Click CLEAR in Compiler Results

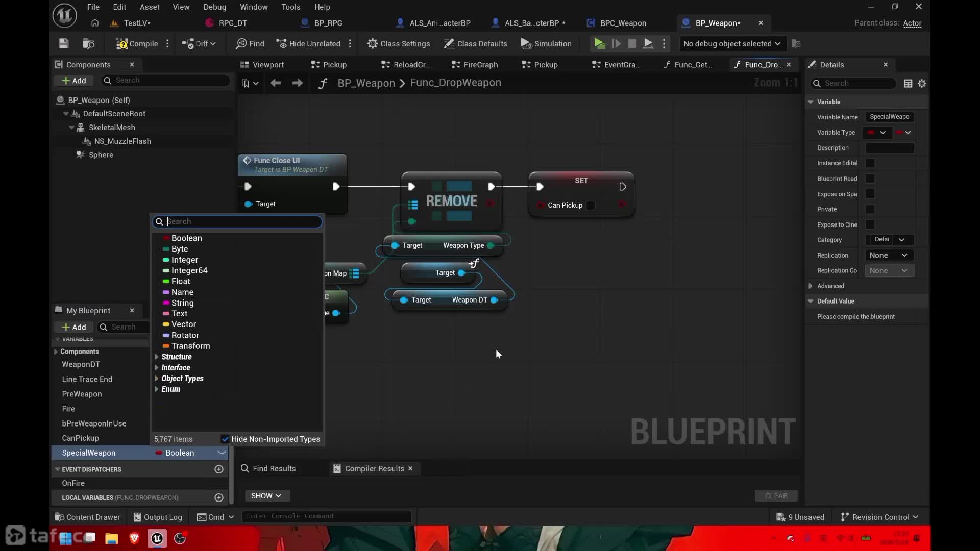(776, 496)
